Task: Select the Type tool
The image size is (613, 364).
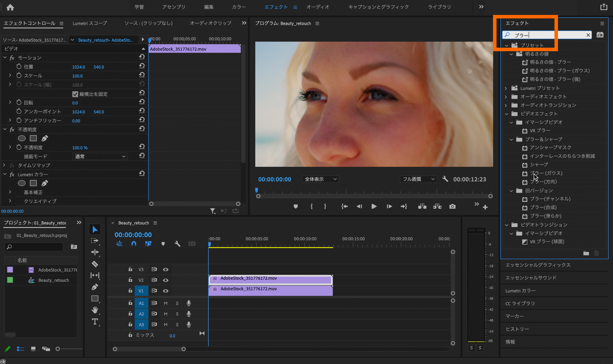Action: (95, 322)
